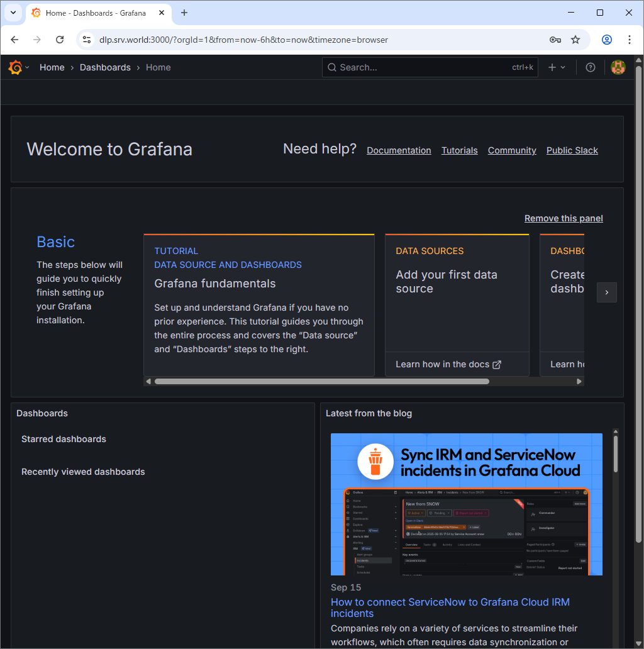Open the Tutorials help link
The image size is (644, 649).
(459, 150)
